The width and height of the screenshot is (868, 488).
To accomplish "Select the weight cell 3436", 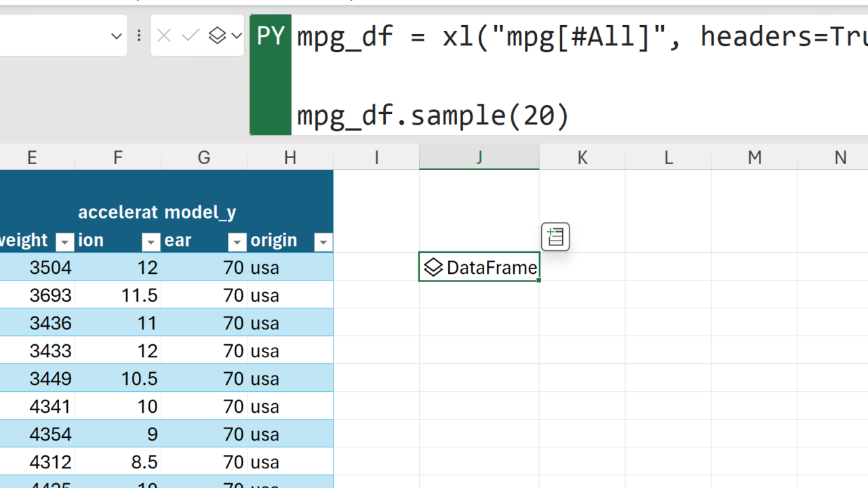I will click(x=37, y=323).
